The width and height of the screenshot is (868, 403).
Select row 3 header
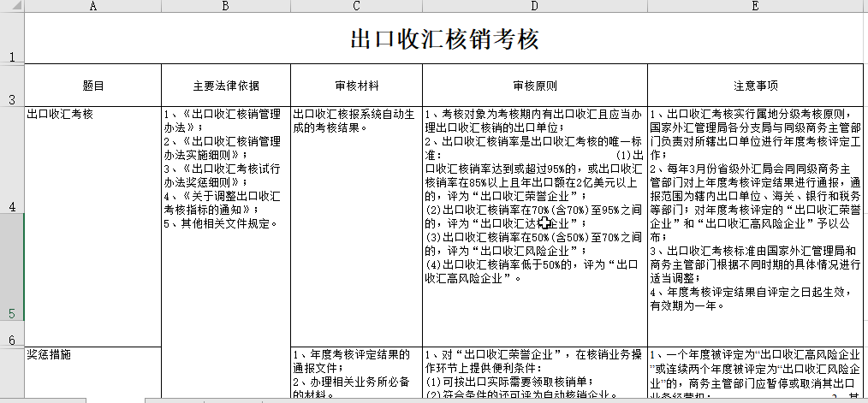click(x=12, y=86)
